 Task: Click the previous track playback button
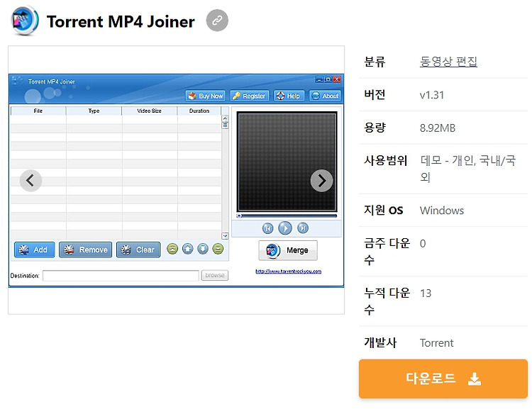pyautogui.click(x=267, y=228)
